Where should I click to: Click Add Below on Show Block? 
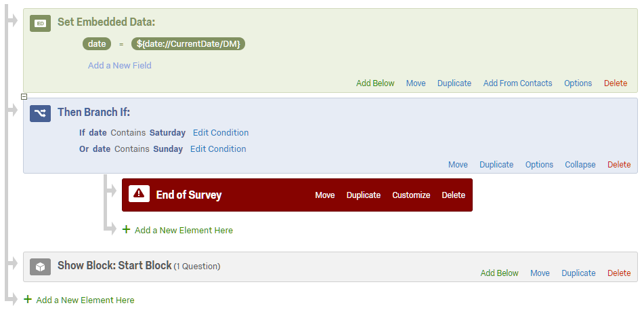coord(500,273)
